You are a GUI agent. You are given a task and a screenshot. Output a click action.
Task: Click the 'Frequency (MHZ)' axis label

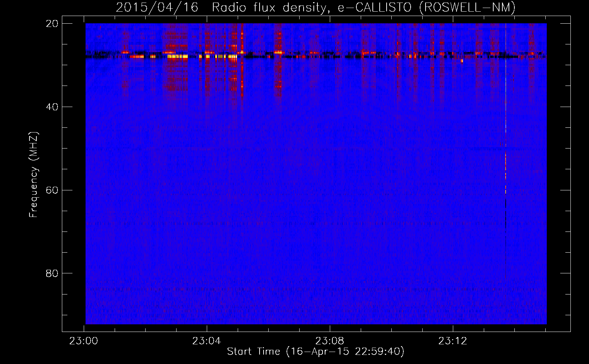[33, 175]
